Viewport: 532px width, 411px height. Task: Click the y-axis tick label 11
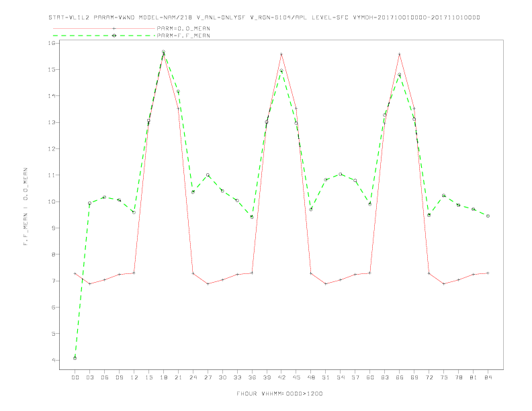[x=52, y=175]
